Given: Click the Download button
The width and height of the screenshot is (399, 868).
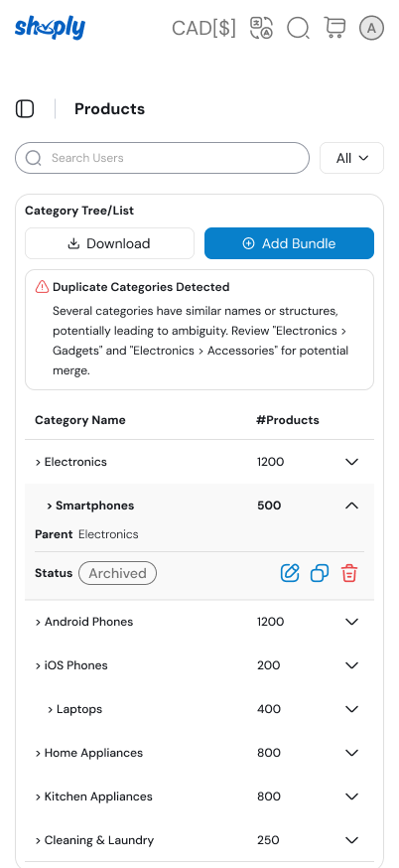Looking at the screenshot, I should click(109, 243).
